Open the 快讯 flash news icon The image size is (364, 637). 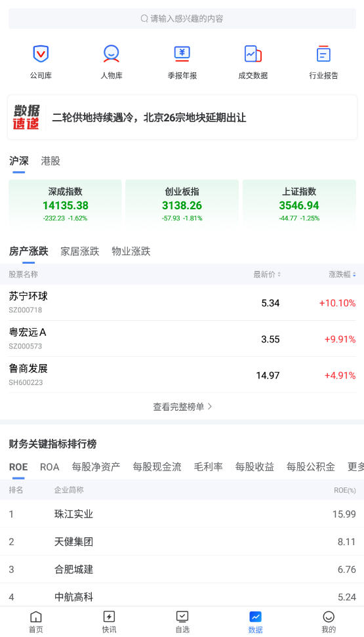tap(109, 617)
